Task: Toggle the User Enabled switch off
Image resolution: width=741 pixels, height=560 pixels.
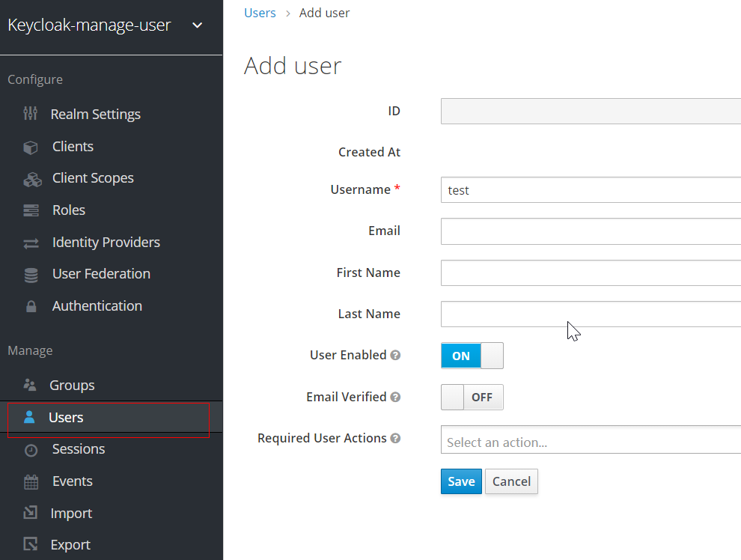Action: (472, 356)
